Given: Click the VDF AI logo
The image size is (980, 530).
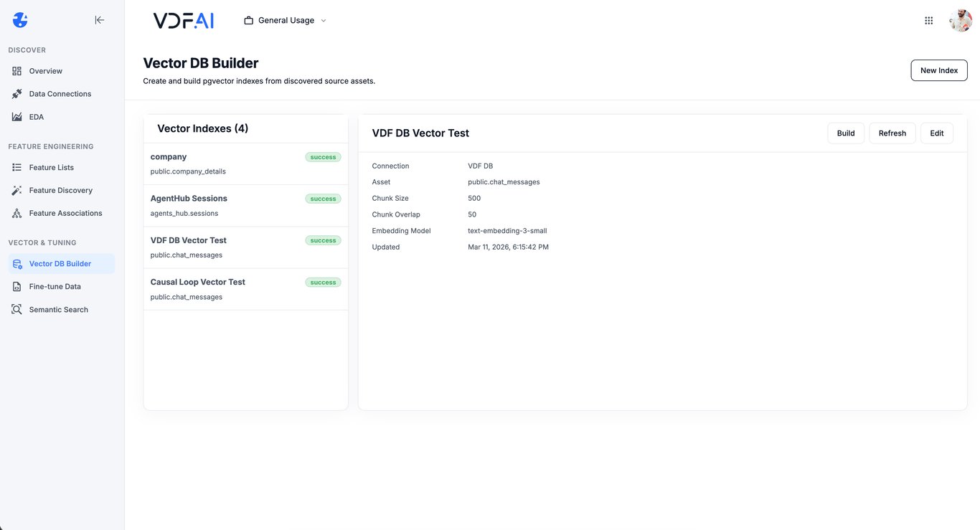Looking at the screenshot, I should [183, 20].
